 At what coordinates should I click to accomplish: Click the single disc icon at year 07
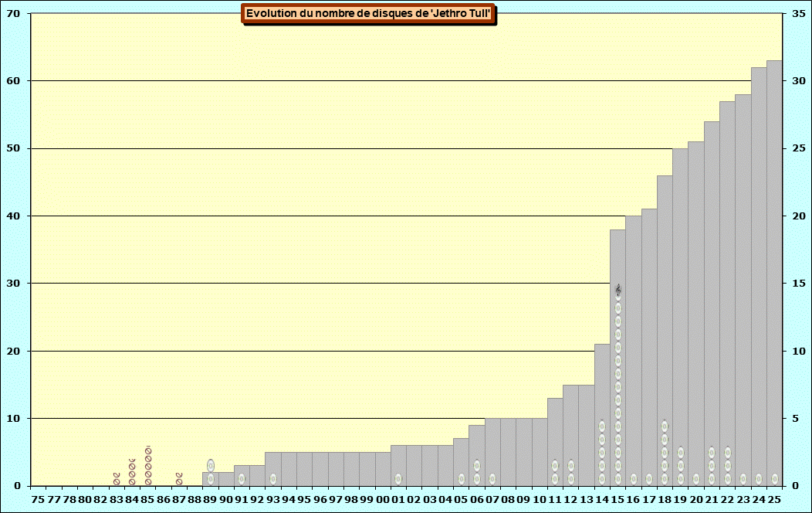492,479
